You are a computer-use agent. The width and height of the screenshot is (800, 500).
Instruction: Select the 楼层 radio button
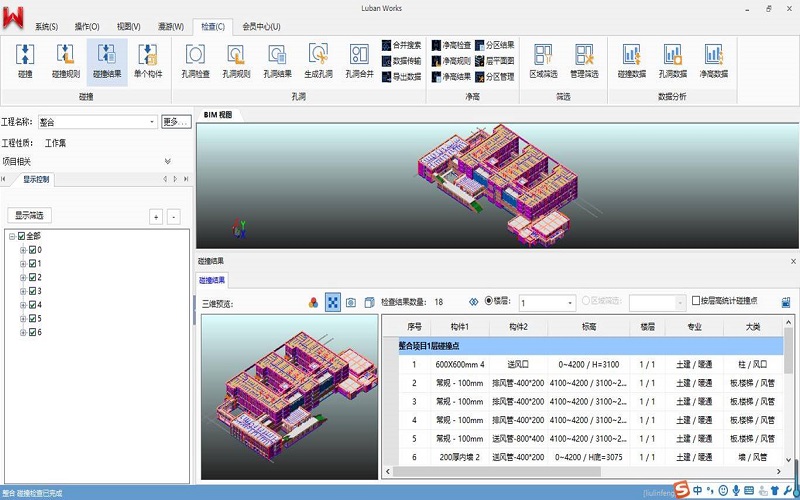(488, 301)
